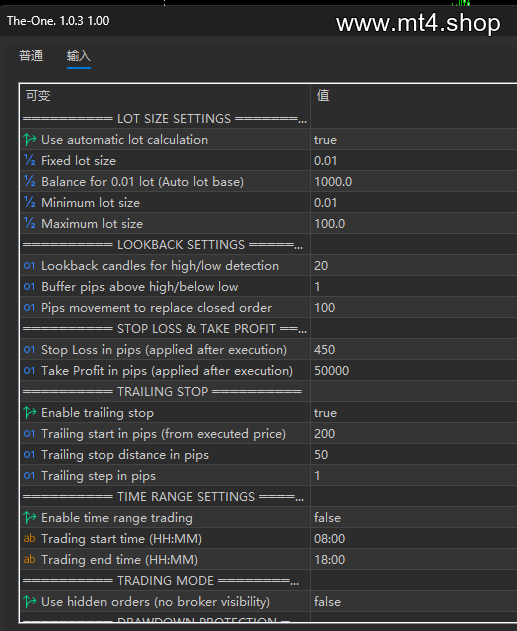Edit the Take Profit value 50000

(414, 371)
